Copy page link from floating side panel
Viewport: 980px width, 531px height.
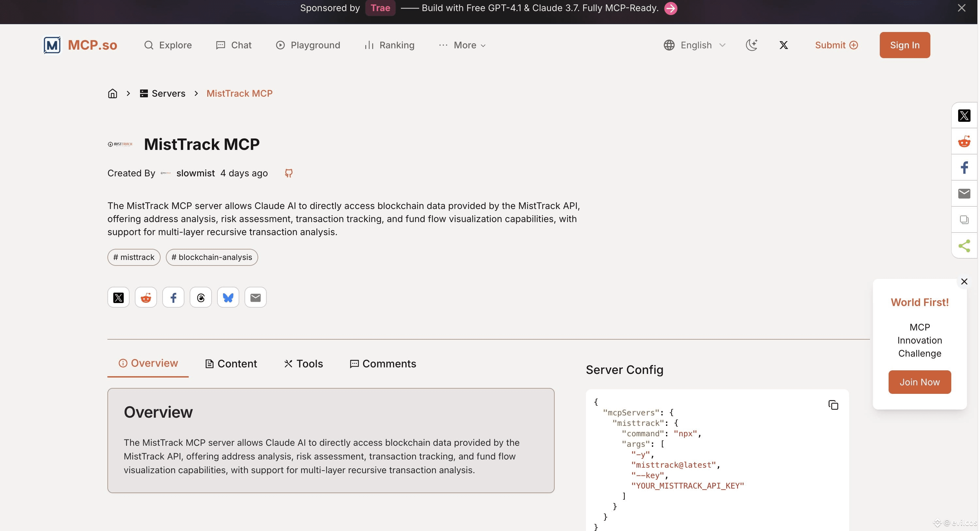(964, 220)
